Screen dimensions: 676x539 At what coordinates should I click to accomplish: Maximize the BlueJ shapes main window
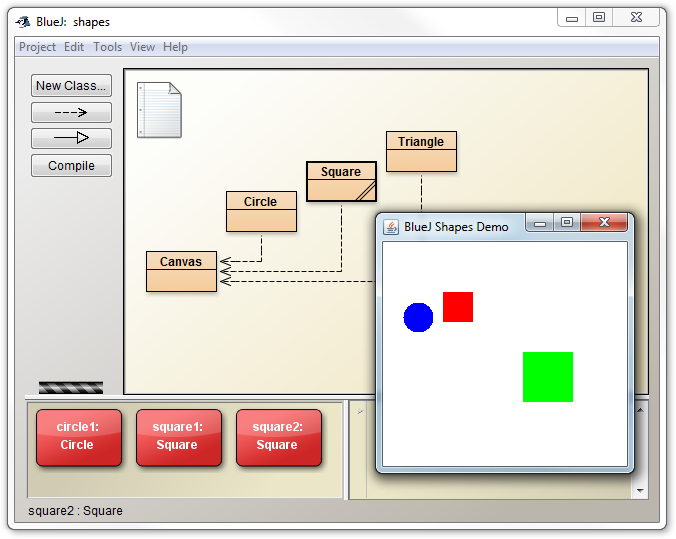click(x=599, y=17)
